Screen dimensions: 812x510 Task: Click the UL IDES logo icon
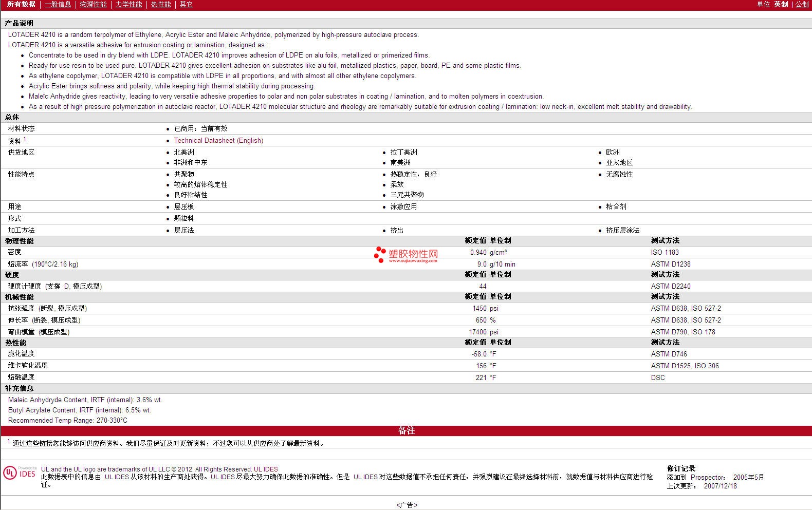tap(20, 473)
